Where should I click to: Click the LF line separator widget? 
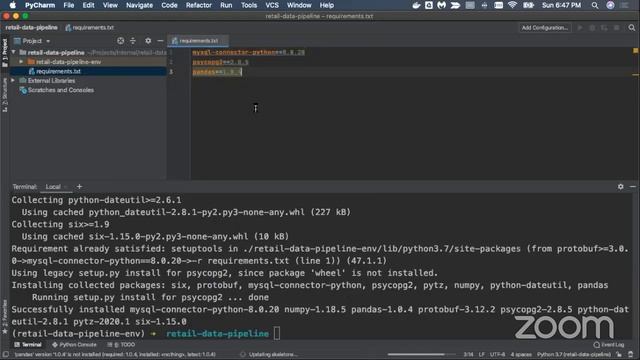click(x=482, y=354)
